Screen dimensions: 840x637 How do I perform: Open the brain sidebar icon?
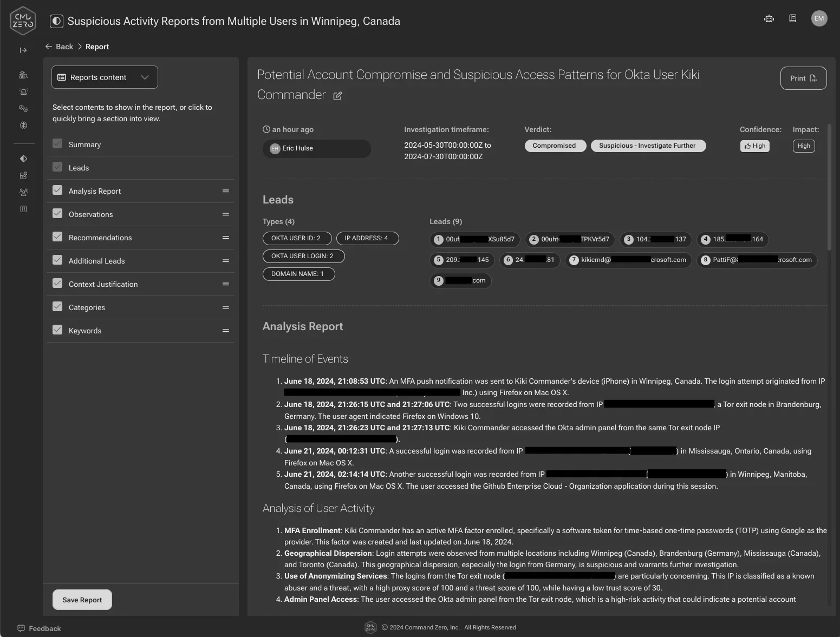pyautogui.click(x=23, y=125)
